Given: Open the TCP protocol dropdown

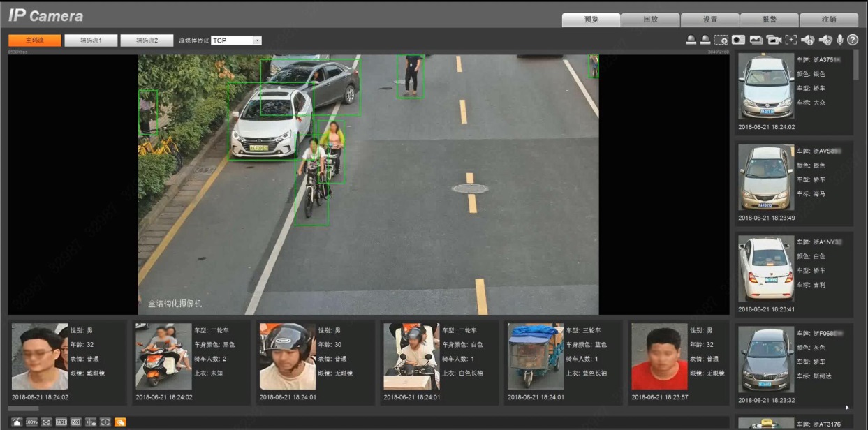Looking at the screenshot, I should (236, 40).
